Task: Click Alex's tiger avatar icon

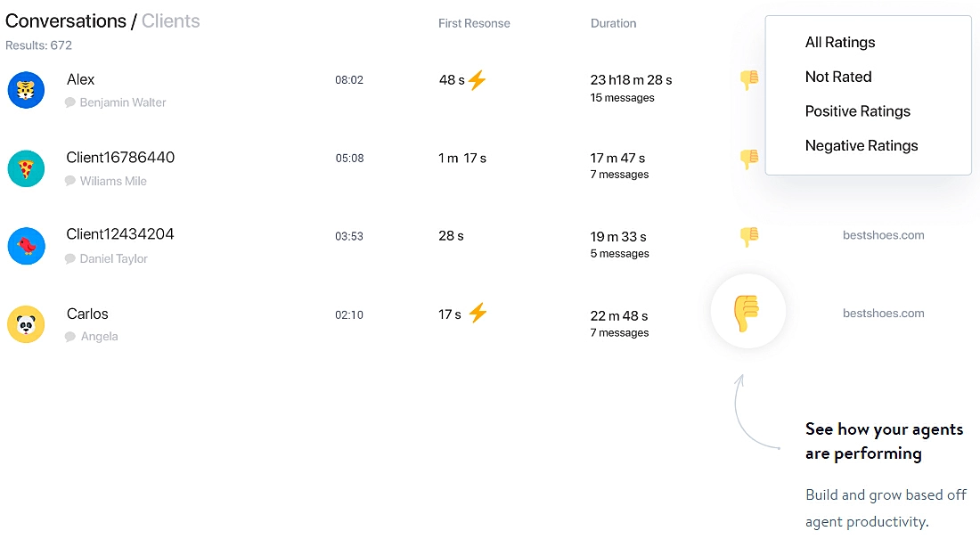Action: pos(26,90)
